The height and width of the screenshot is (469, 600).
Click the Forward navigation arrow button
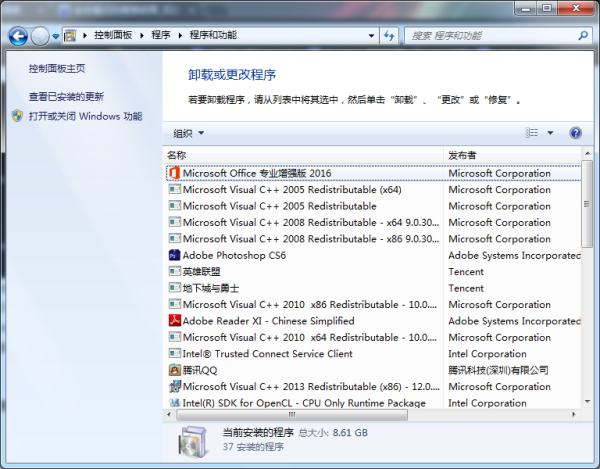tap(40, 36)
